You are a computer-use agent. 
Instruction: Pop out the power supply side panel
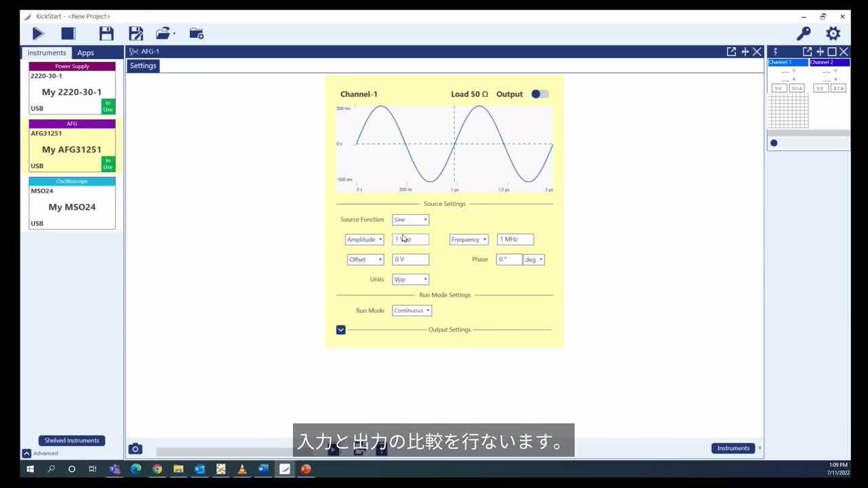tap(807, 52)
